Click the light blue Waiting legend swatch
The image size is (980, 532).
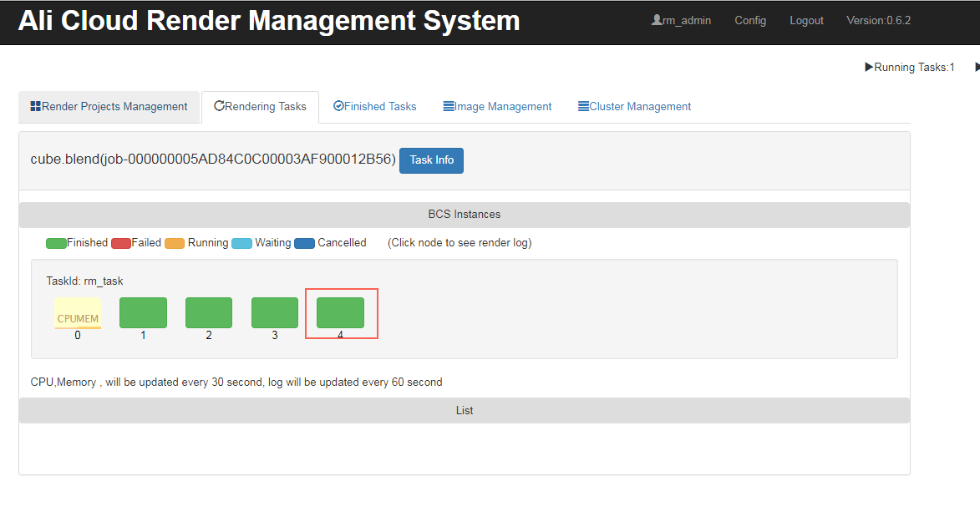coord(242,244)
